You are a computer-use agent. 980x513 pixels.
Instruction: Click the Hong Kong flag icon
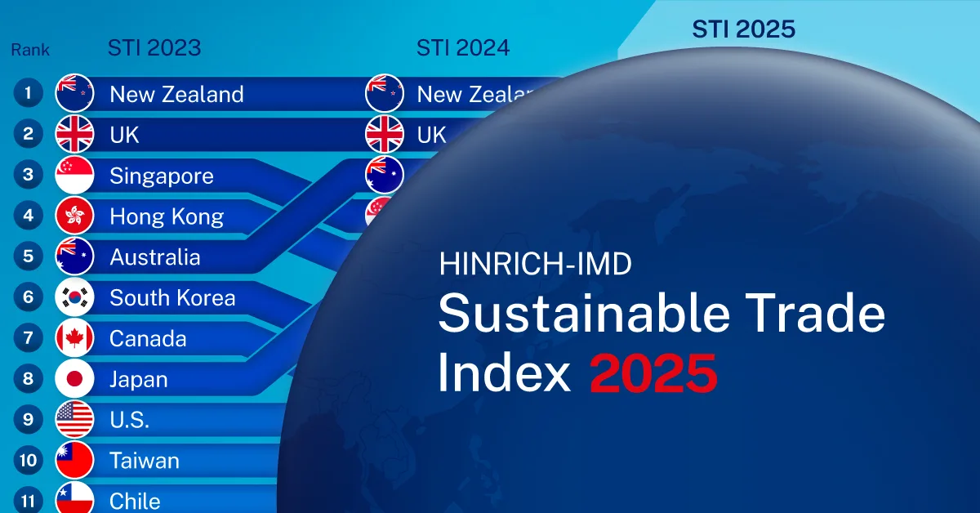[x=74, y=216]
